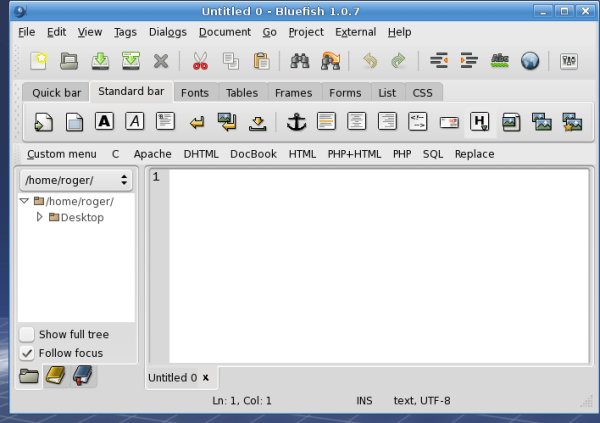Open the /home/roger/ directory dropdown
Screen dimensions: 600x423
(x=76, y=180)
